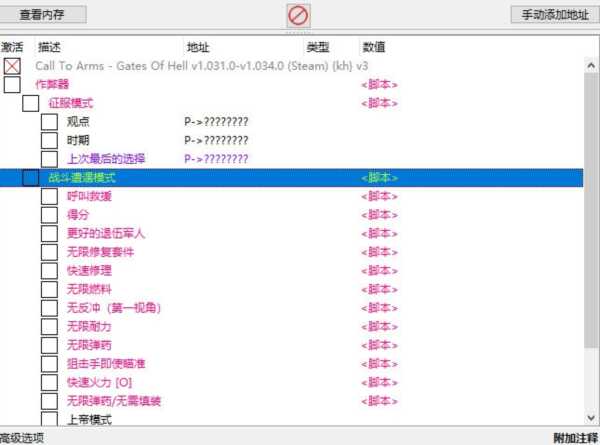Image resolution: width=600 pixels, height=445 pixels.
Task: Check the box for 快速修理
Action: point(49,271)
